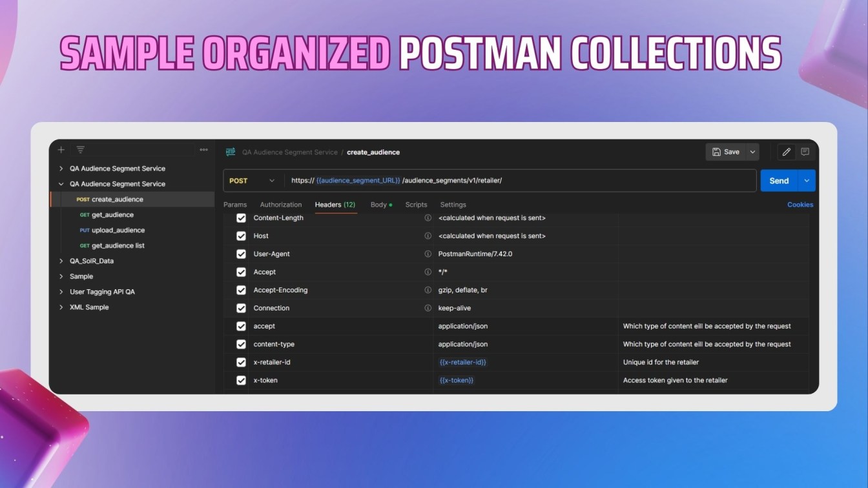The width and height of the screenshot is (868, 488).
Task: Open the POST method dropdown
Action: click(253, 181)
